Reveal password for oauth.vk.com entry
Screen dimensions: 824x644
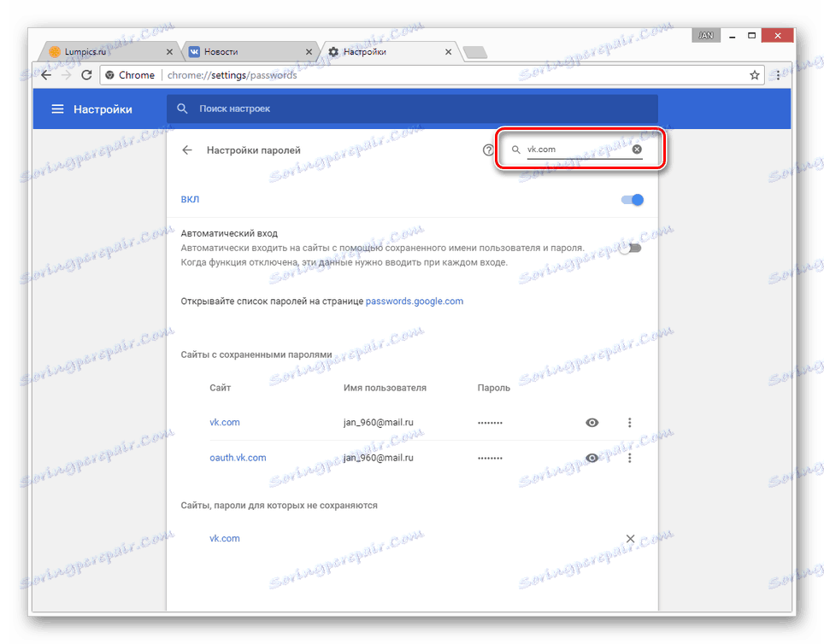pyautogui.click(x=592, y=458)
